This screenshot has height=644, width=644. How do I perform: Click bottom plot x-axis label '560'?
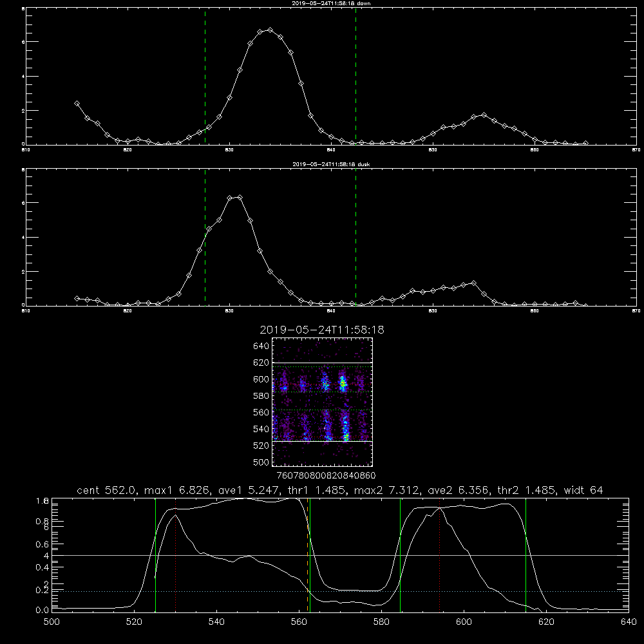[x=299, y=621]
